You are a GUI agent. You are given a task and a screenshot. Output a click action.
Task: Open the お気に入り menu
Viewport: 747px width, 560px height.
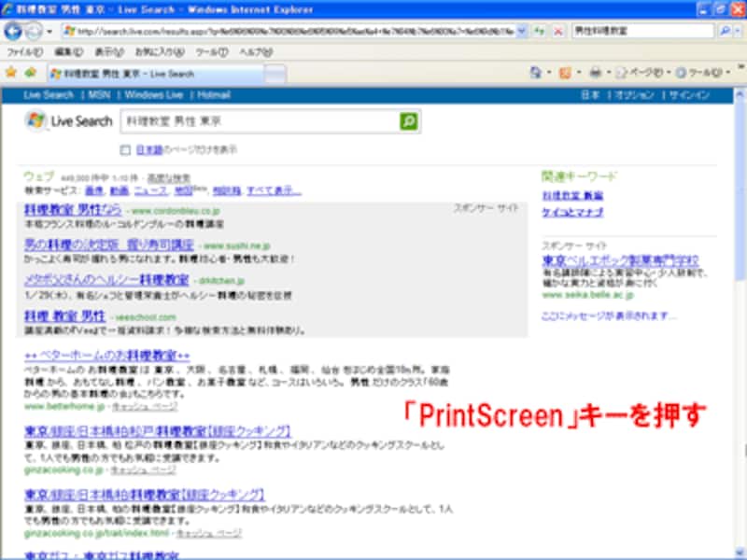click(160, 52)
